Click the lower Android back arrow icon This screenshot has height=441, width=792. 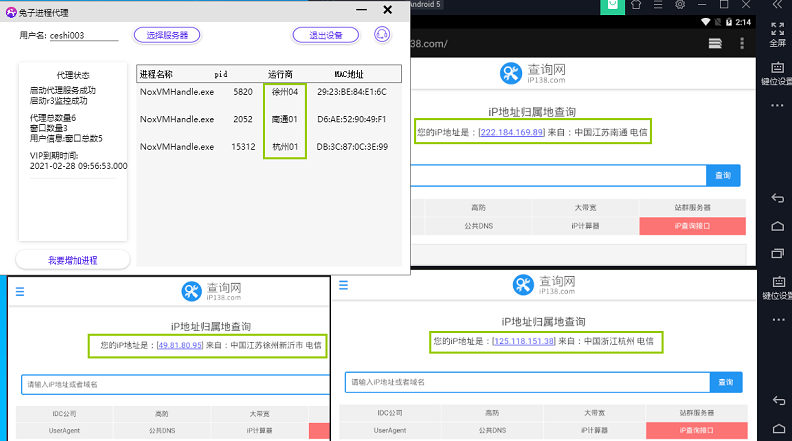click(778, 401)
